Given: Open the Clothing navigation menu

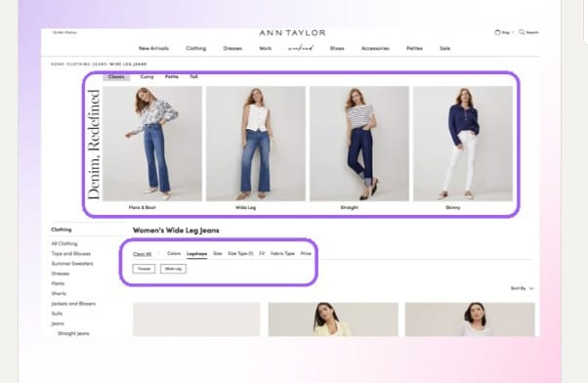Looking at the screenshot, I should tap(196, 49).
